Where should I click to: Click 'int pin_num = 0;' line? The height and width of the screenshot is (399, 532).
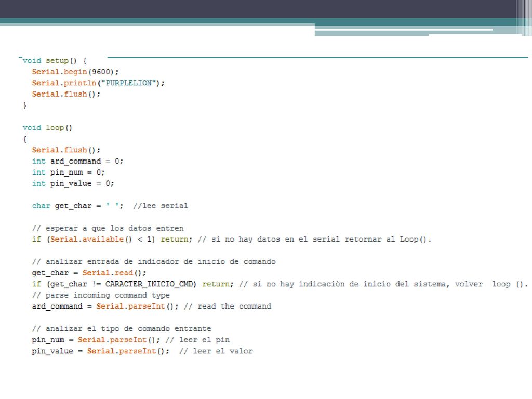click(68, 172)
